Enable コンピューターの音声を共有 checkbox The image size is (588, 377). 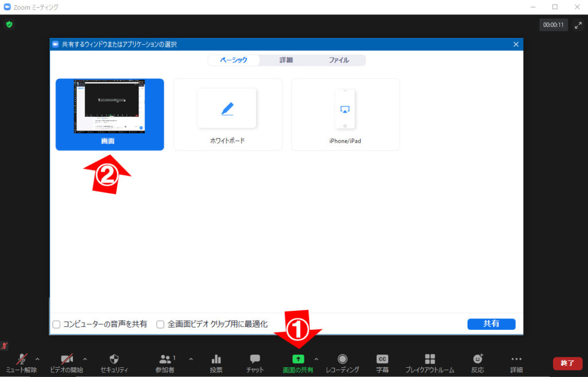pyautogui.click(x=56, y=324)
